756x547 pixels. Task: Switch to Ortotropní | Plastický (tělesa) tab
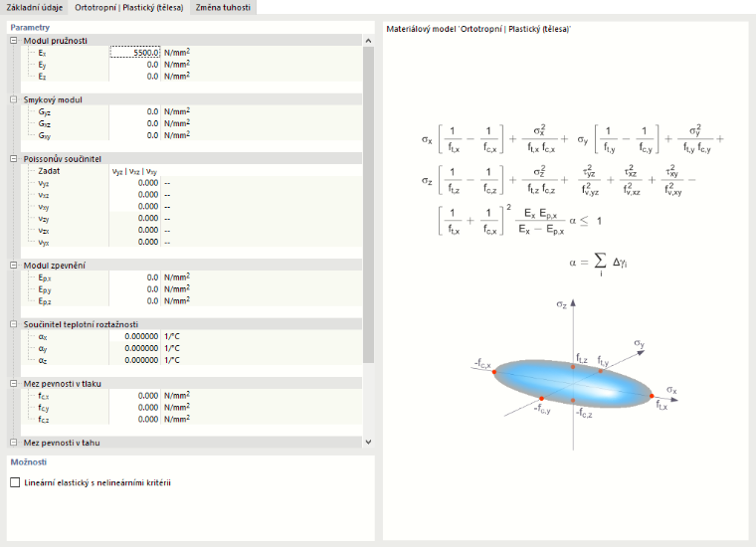pyautogui.click(x=129, y=7)
